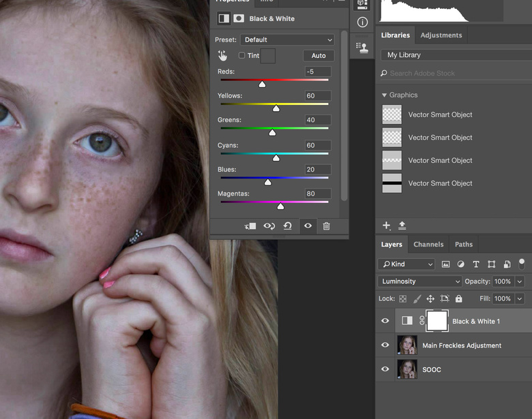532x419 pixels.
Task: Open the My Library dropdown
Action: (x=456, y=55)
